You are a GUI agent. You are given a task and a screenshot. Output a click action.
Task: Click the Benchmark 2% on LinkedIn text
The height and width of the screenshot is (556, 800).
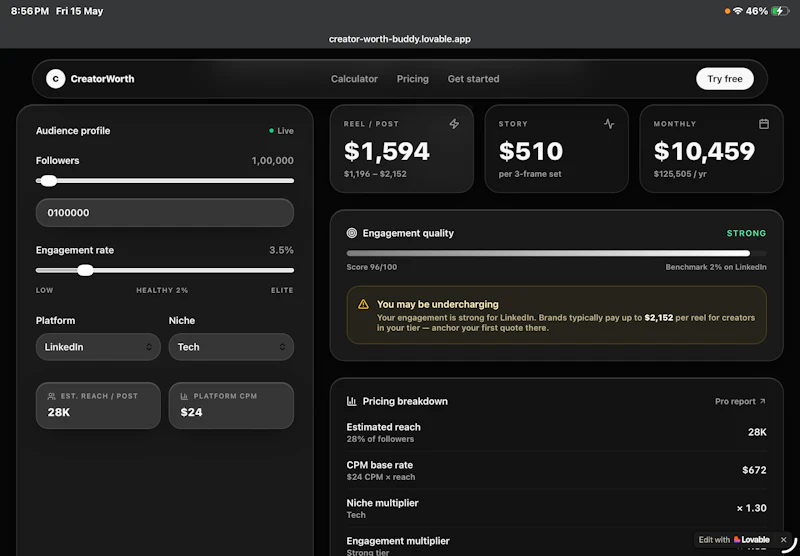[x=716, y=267]
